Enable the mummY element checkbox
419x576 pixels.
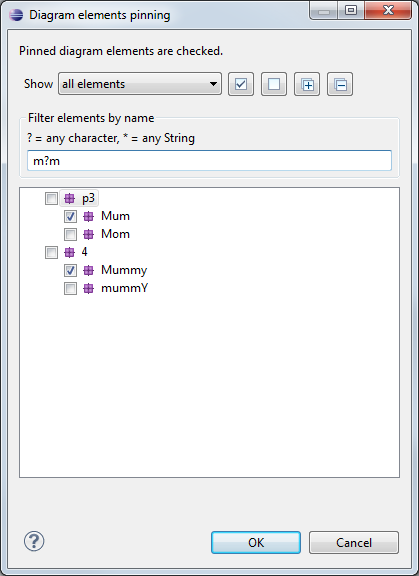[71, 288]
